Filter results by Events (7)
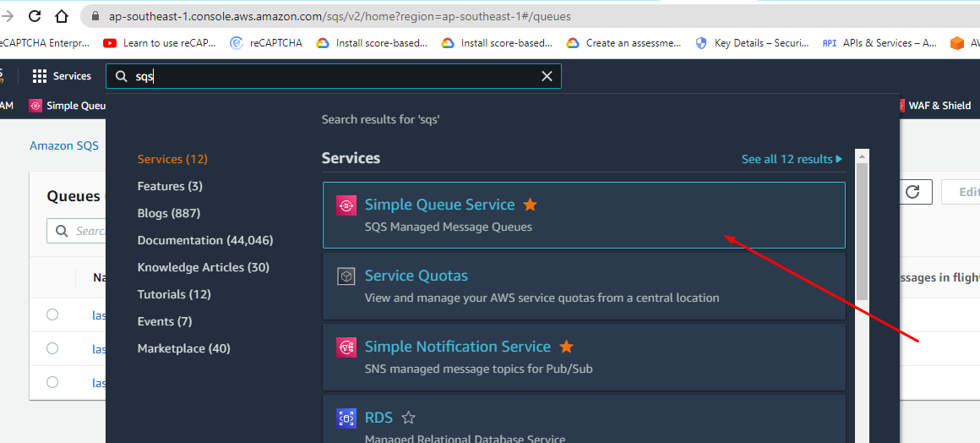Image resolution: width=980 pixels, height=443 pixels. click(x=165, y=321)
